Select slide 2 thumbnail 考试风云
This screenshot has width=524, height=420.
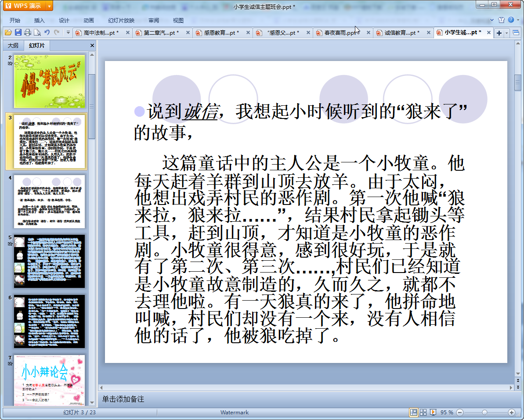(x=50, y=81)
